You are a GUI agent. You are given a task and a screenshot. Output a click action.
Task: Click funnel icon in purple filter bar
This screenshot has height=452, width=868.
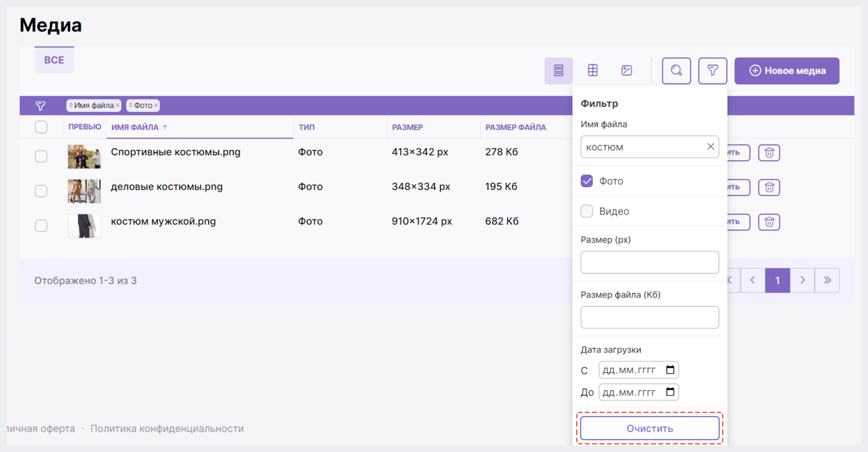[x=41, y=106]
